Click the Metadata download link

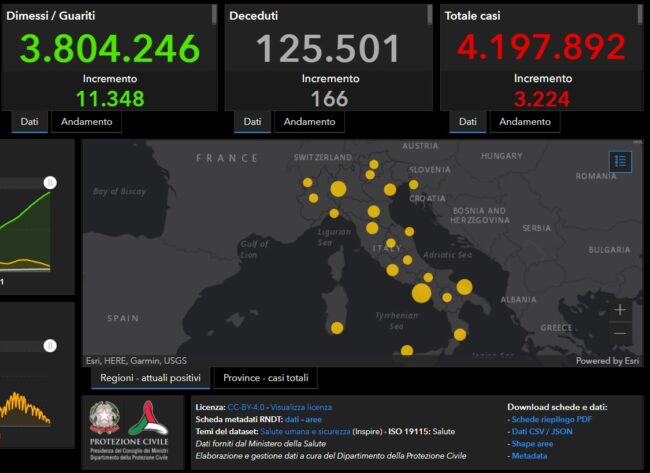(529, 456)
